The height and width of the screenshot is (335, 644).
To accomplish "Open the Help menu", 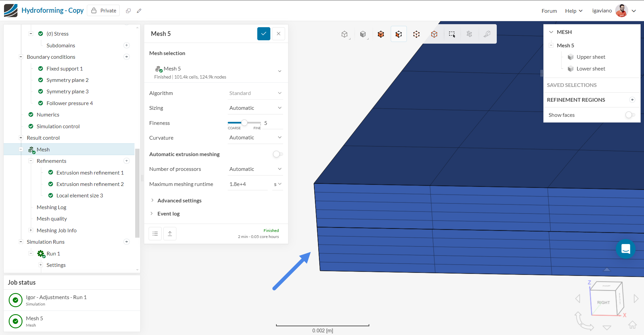I will (574, 11).
